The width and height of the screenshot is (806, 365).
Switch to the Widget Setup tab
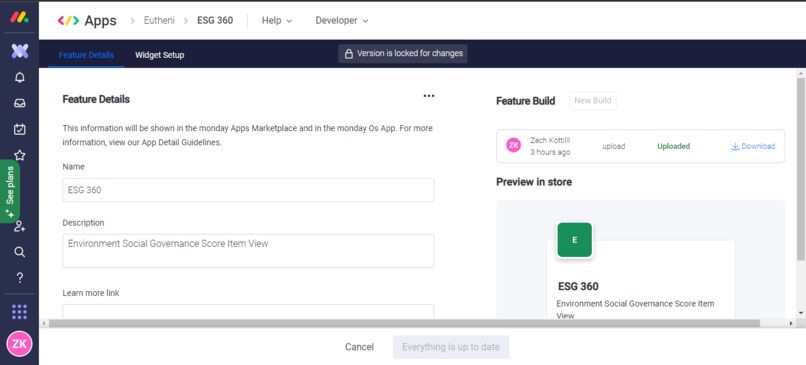[159, 55]
